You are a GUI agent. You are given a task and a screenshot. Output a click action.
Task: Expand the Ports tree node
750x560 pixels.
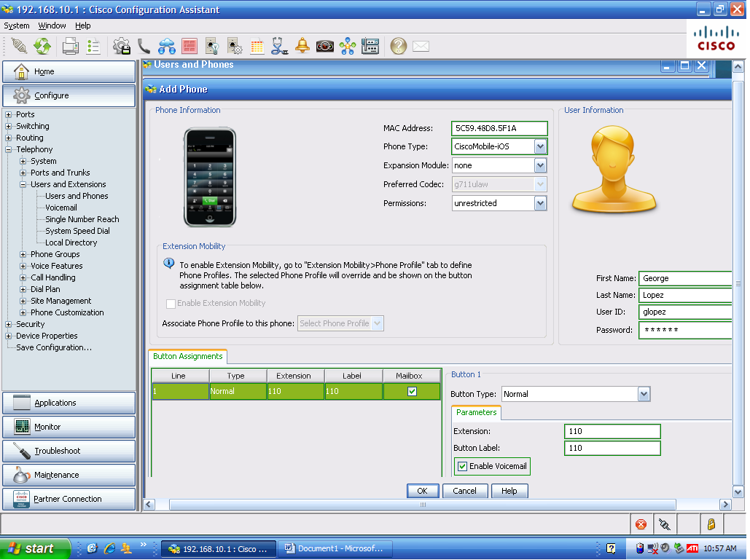click(x=8, y=114)
